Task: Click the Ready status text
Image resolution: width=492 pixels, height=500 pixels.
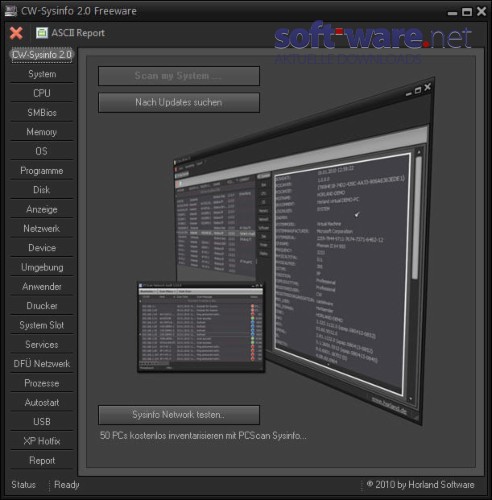Action: 67,485
